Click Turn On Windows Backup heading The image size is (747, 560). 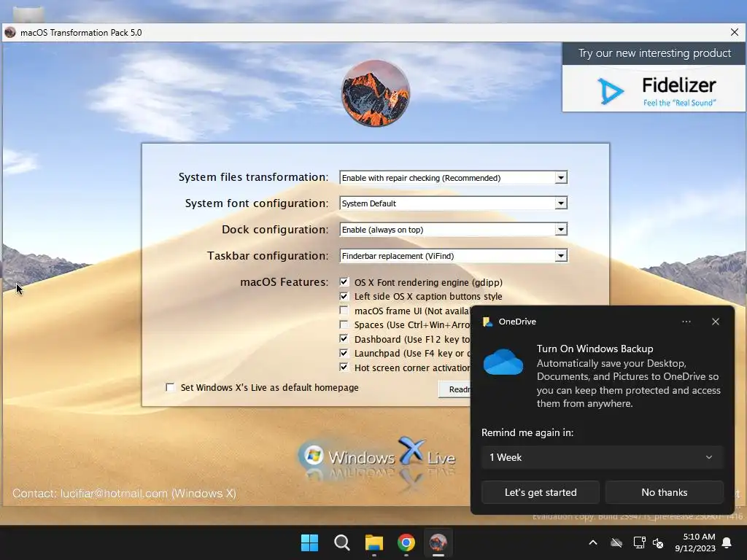595,349
